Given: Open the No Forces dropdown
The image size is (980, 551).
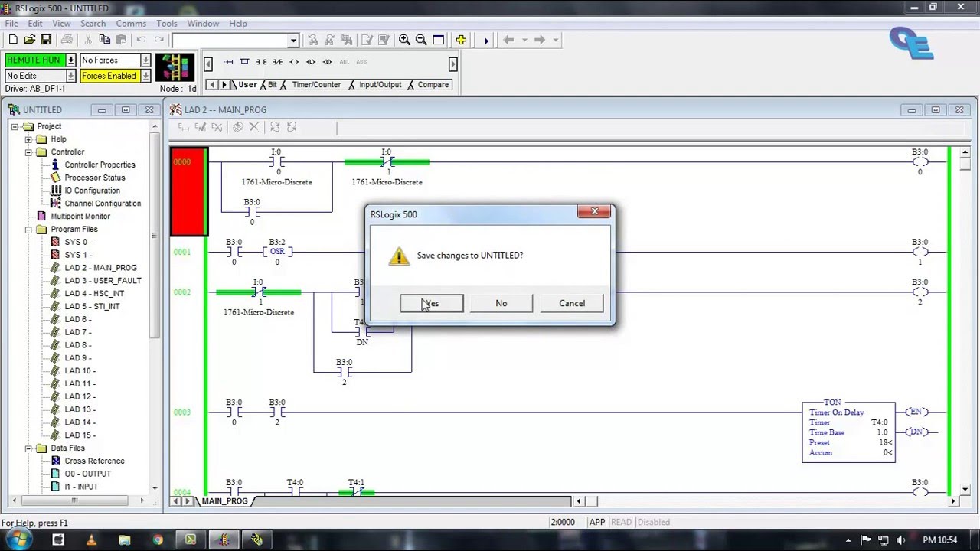Looking at the screenshot, I should point(145,60).
